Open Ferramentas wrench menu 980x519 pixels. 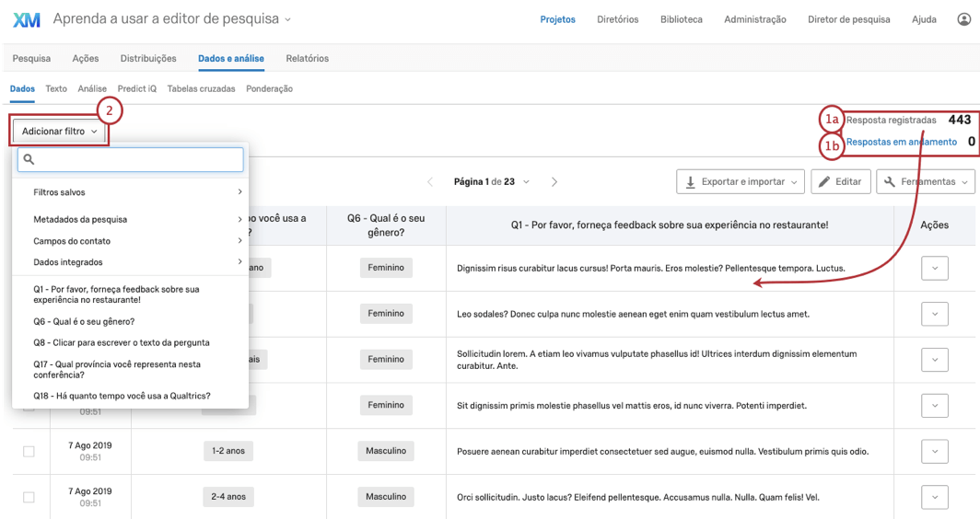pos(925,182)
